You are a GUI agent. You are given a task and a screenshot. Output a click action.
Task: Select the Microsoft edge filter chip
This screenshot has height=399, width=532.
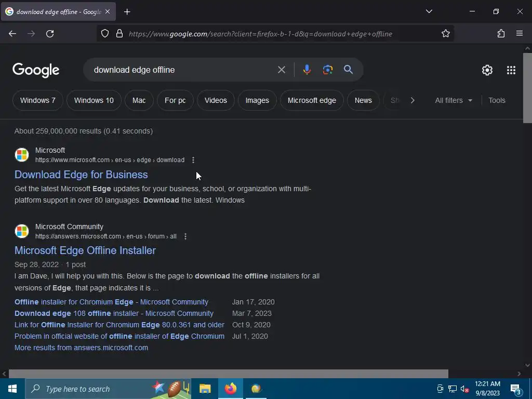pyautogui.click(x=312, y=100)
